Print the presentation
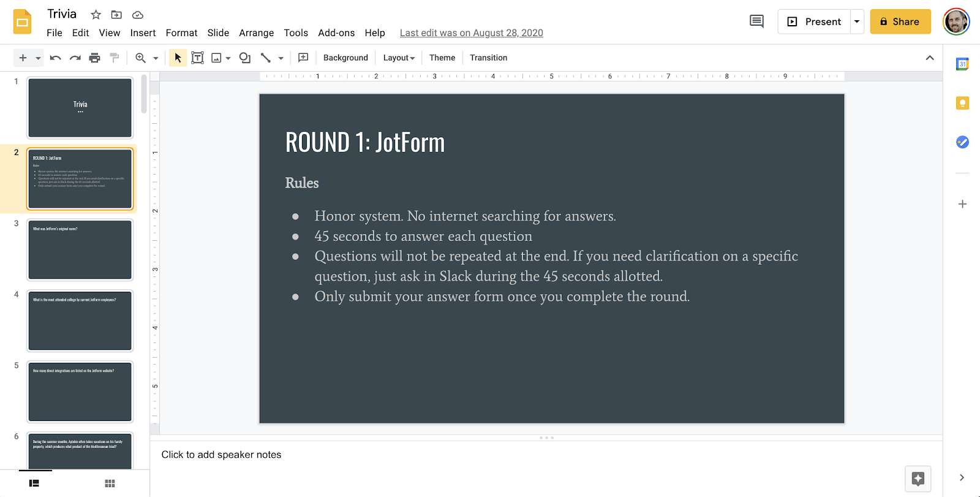The height and width of the screenshot is (497, 980). click(94, 58)
